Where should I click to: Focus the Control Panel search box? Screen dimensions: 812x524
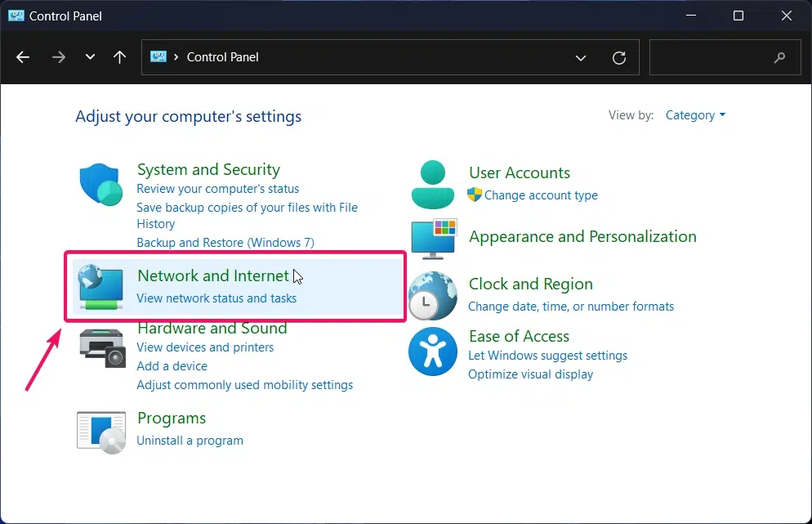click(725, 57)
